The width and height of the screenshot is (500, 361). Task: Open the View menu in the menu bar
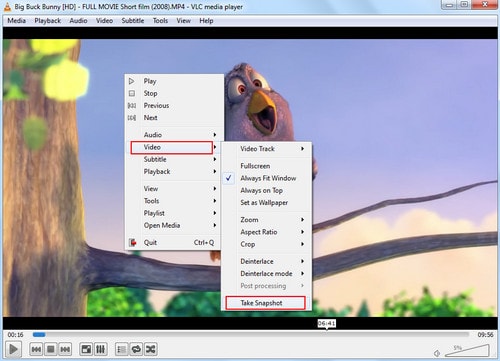click(184, 21)
